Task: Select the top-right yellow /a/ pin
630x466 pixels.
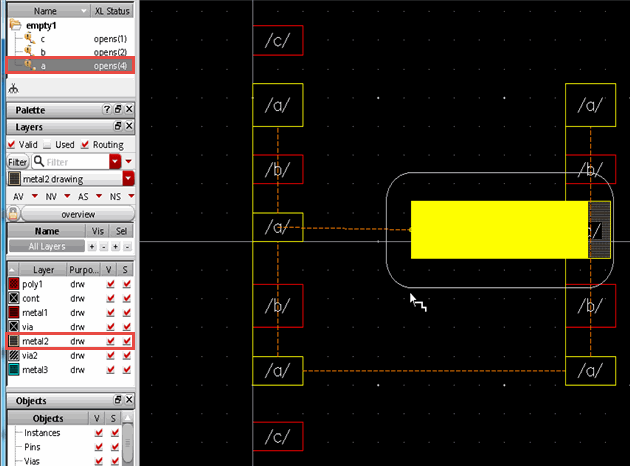Action: 590,105
